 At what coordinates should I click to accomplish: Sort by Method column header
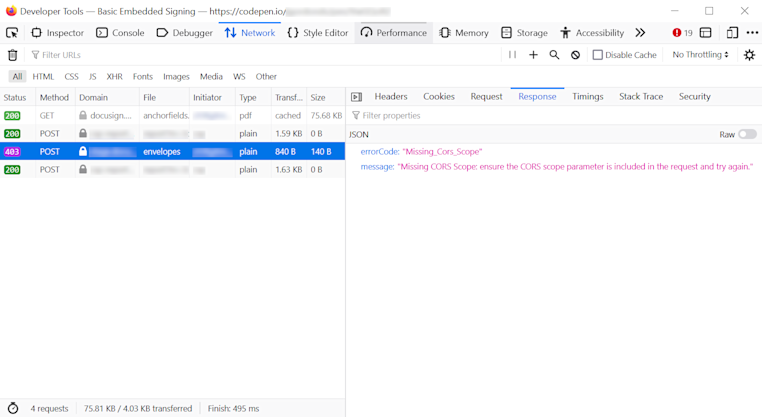pos(55,97)
